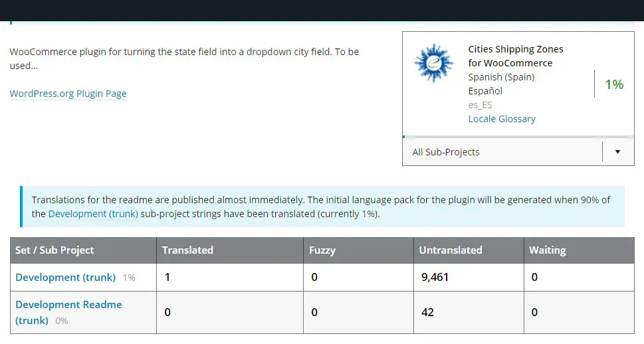Click the arrow beside All Sub-Projects
Viewport: 644px width, 344px height.
click(x=617, y=152)
